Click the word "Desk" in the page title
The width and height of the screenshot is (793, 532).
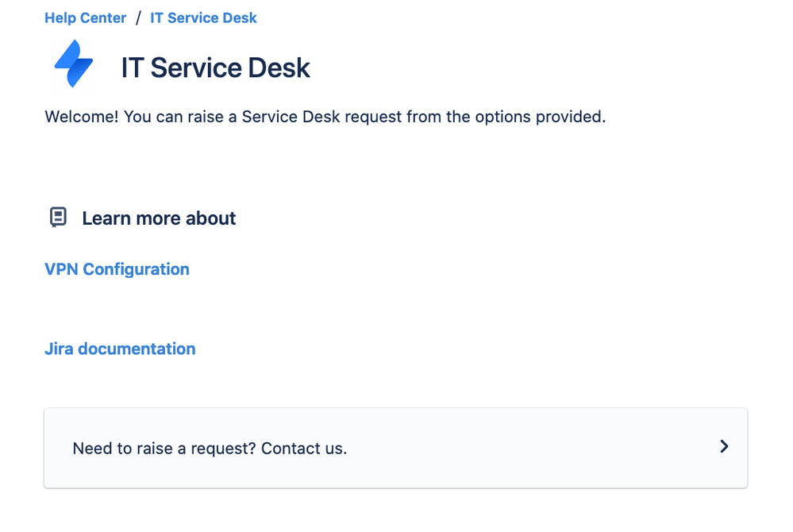click(x=279, y=67)
